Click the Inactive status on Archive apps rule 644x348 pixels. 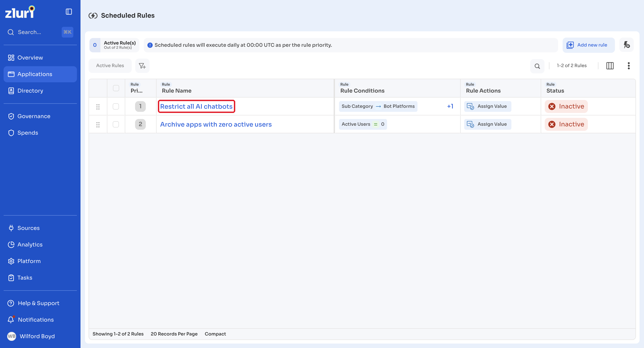(x=566, y=124)
